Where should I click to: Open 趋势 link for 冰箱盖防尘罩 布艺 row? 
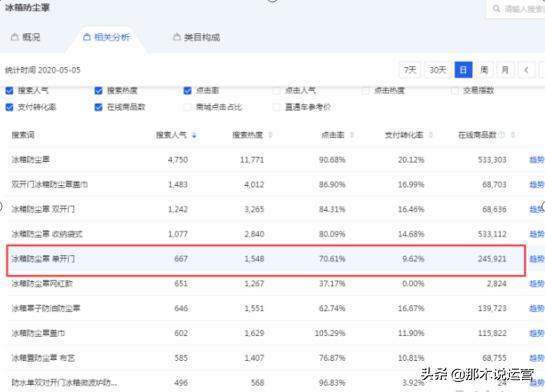(536, 358)
